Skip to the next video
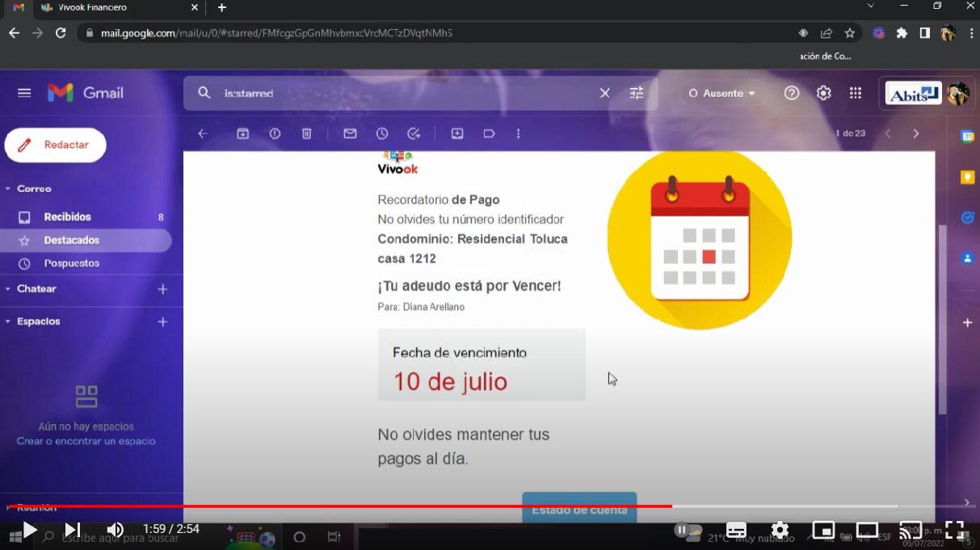The image size is (980, 550). (72, 530)
